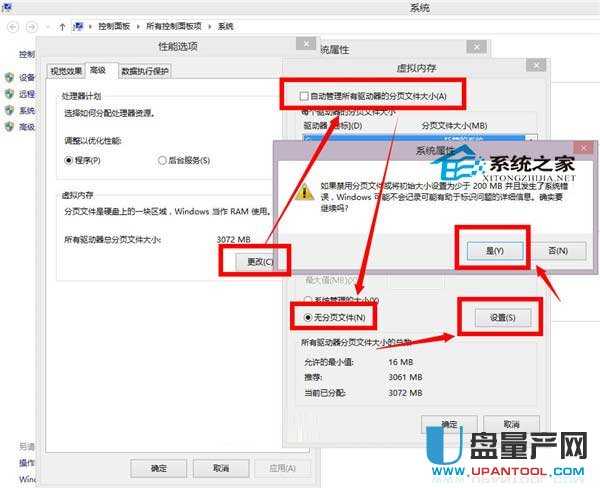Click the shield icon beside 设备

click(x=9, y=77)
